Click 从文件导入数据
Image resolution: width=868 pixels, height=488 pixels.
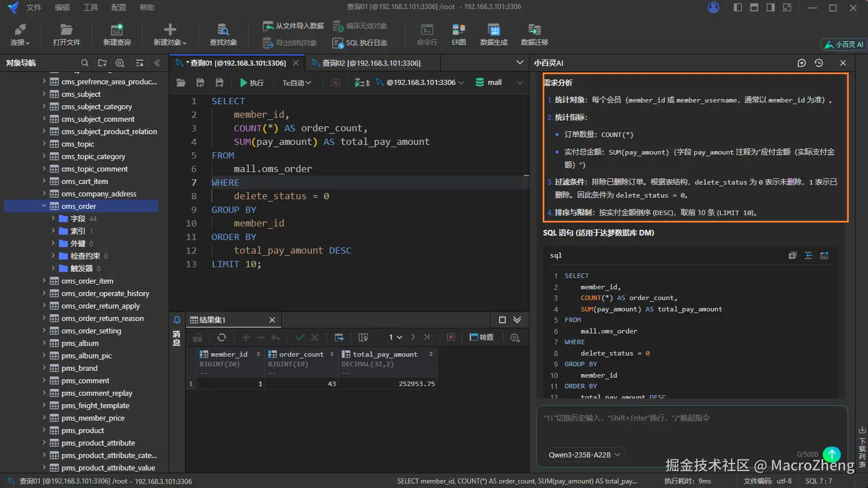click(x=293, y=26)
